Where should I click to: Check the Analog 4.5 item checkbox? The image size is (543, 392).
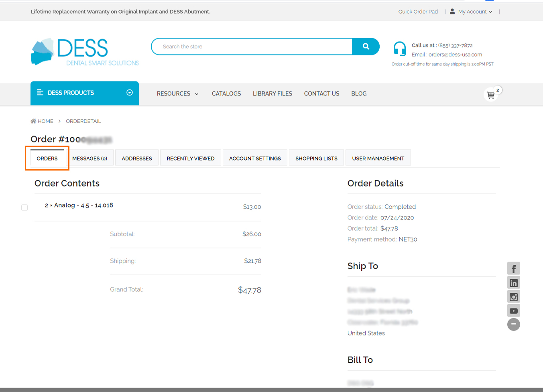pyautogui.click(x=24, y=207)
